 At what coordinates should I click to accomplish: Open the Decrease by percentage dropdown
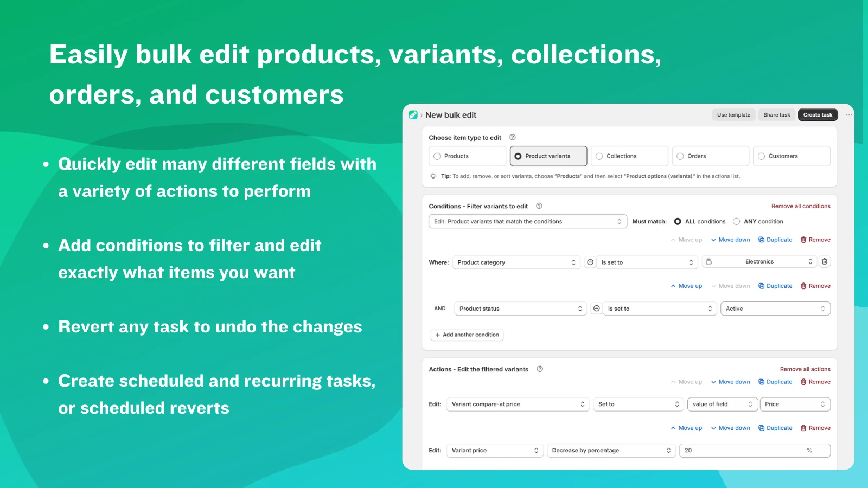(x=611, y=451)
